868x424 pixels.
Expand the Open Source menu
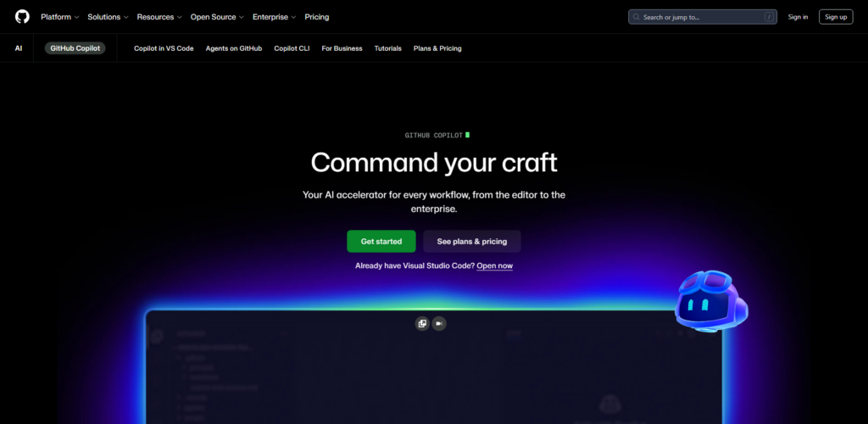point(217,17)
